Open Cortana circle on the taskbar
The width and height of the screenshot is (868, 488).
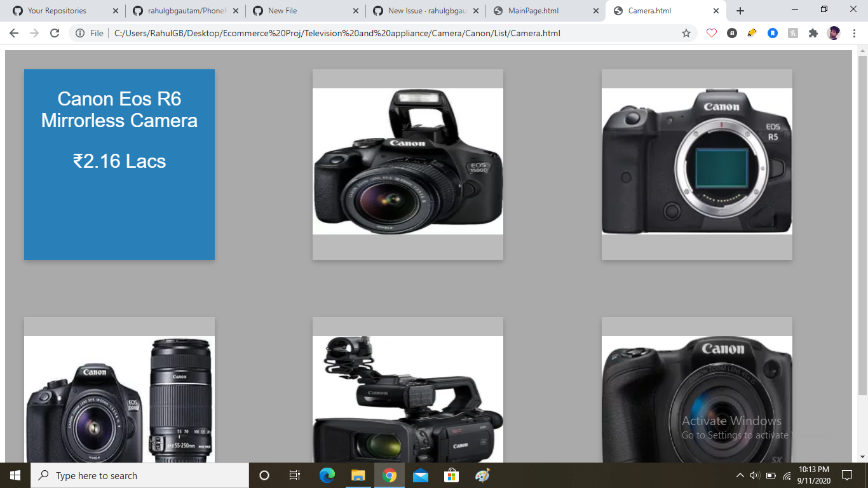[x=264, y=475]
